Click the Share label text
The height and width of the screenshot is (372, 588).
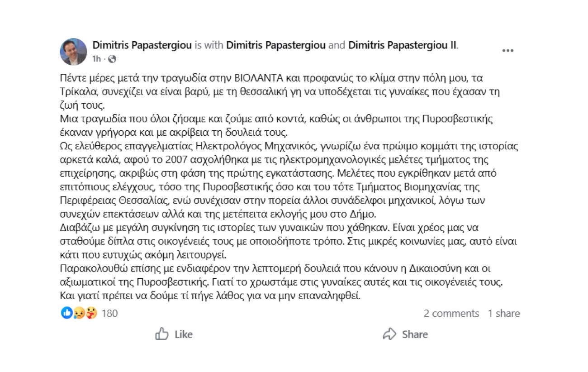pos(415,334)
